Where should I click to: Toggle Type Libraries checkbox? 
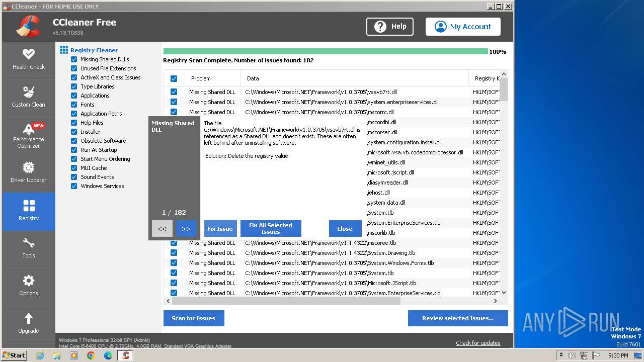pos(74,86)
